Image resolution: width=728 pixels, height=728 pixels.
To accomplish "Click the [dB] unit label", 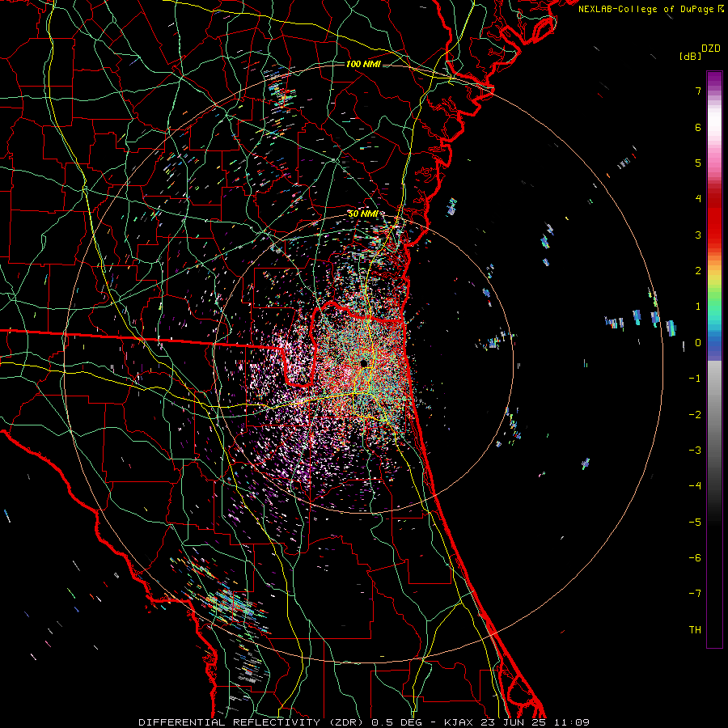I will click(x=690, y=56).
